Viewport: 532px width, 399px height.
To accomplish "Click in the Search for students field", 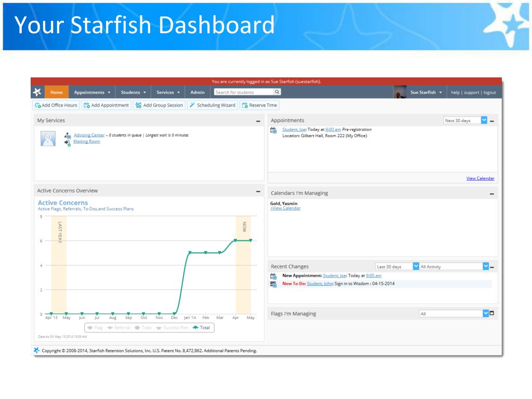I will (244, 92).
